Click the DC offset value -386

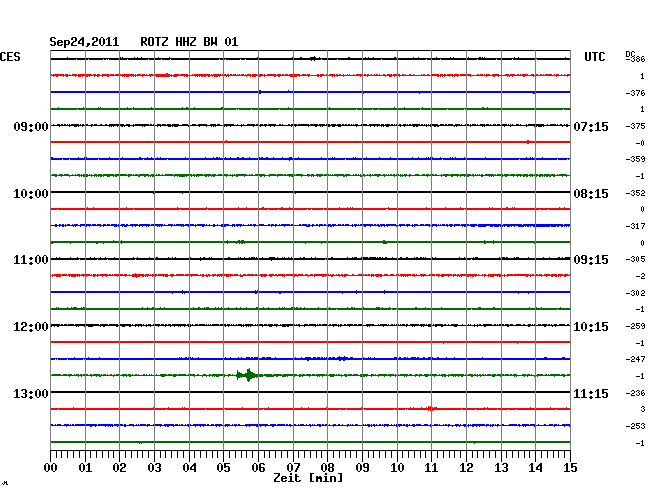click(x=635, y=59)
